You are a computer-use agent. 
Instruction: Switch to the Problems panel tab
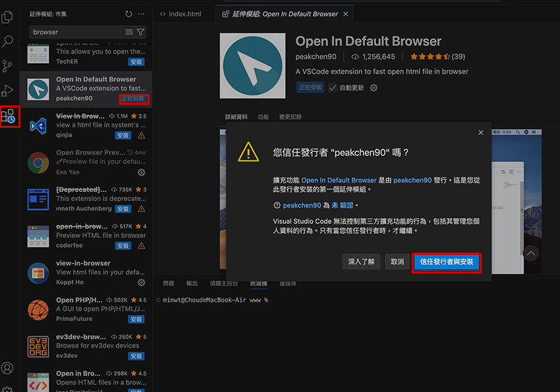(x=168, y=283)
